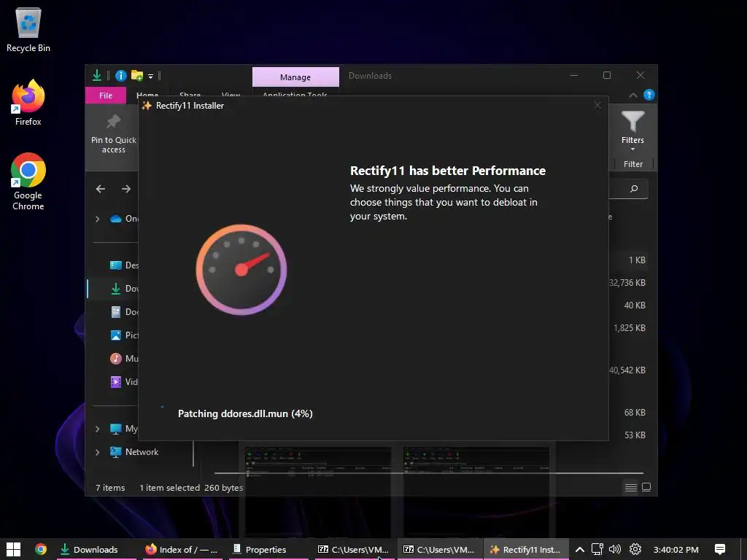Open the Filters dropdown in the ribbon
This screenshot has width=747, height=560.
pos(632,130)
